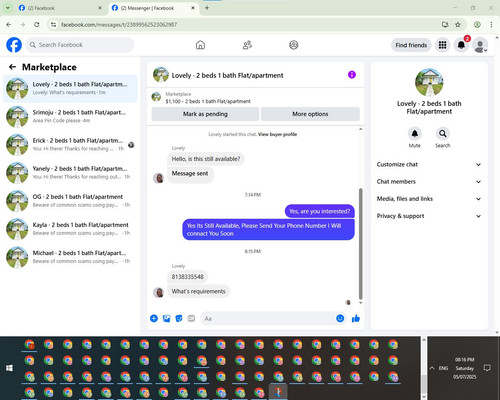Screen dimensions: 500x400
Task: Open the Friends icon in top navigation
Action: 247,45
